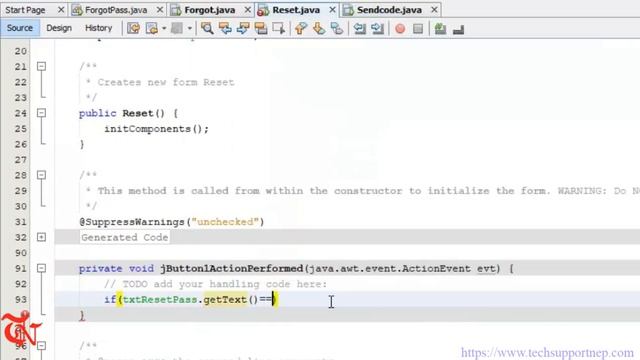This screenshot has height=360, width=640.
Task: Open the ForgotPass.java tab
Action: [x=116, y=10]
